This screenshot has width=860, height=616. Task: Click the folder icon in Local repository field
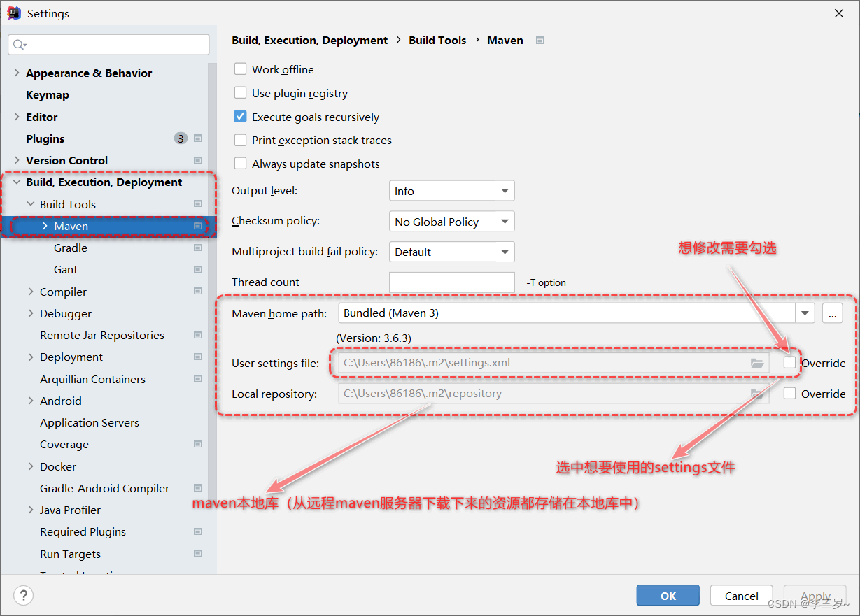[756, 394]
